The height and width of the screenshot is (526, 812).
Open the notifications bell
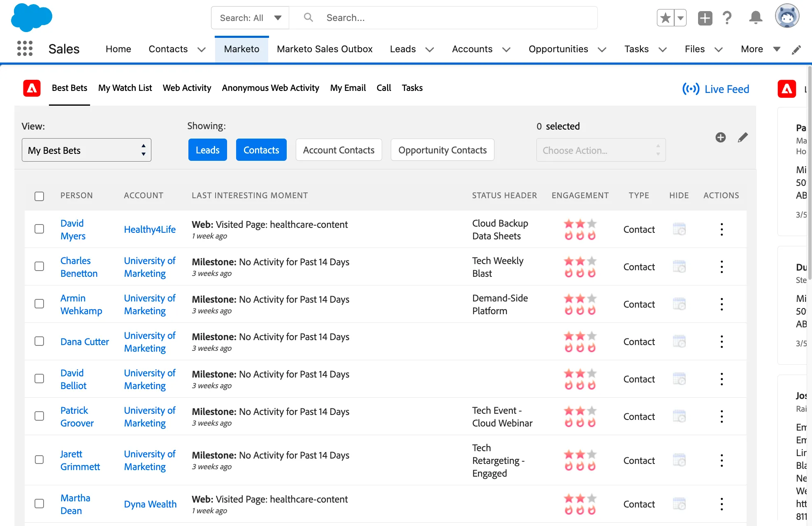point(756,18)
